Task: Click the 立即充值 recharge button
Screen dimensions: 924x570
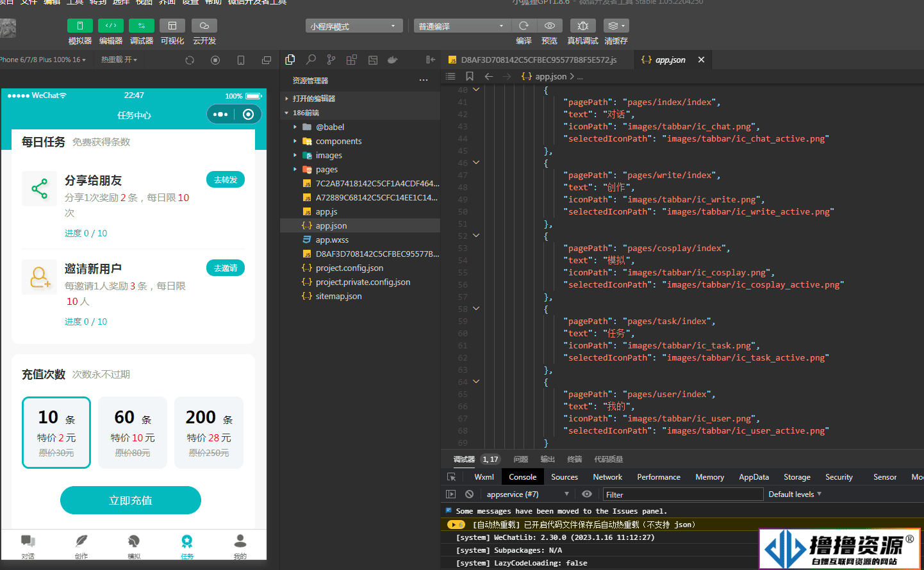Action: (131, 500)
